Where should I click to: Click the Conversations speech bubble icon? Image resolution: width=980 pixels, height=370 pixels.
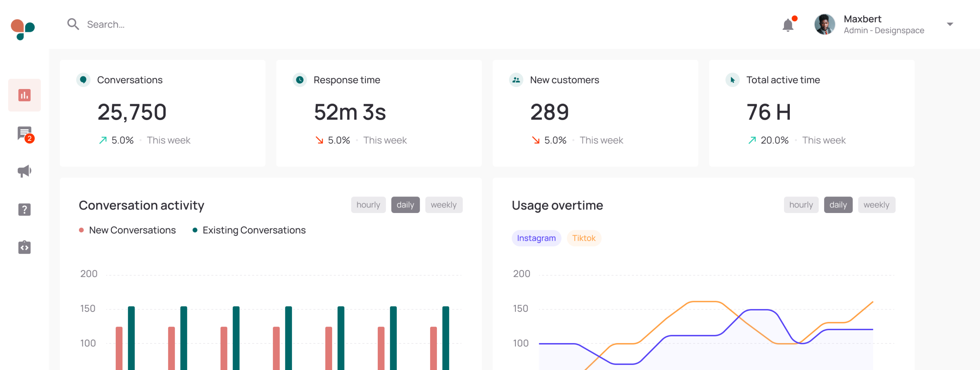(x=83, y=80)
